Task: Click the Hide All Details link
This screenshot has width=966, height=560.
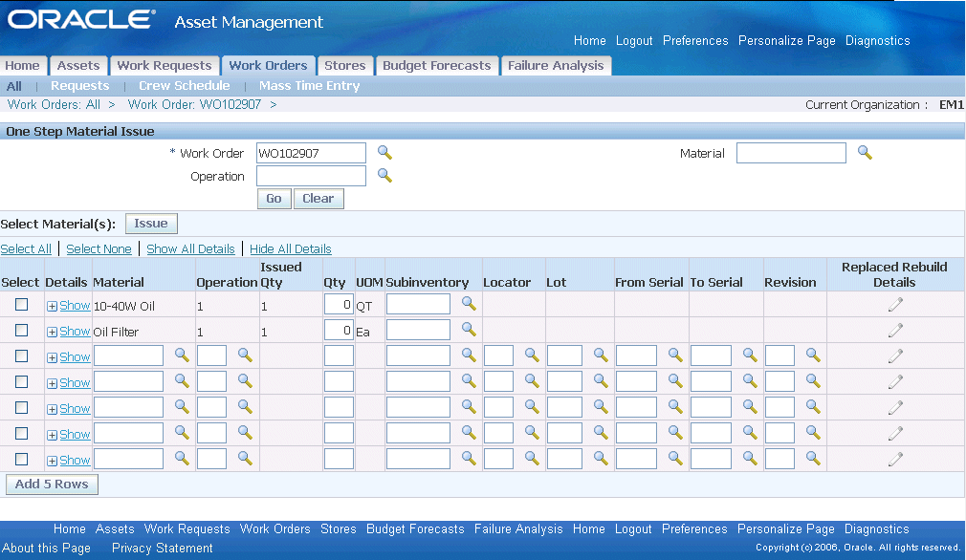Action: tap(290, 249)
